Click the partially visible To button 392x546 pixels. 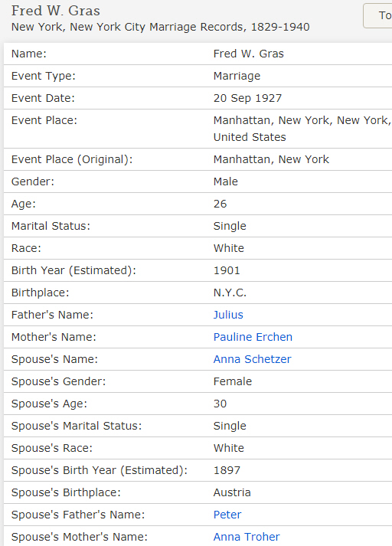click(377, 15)
